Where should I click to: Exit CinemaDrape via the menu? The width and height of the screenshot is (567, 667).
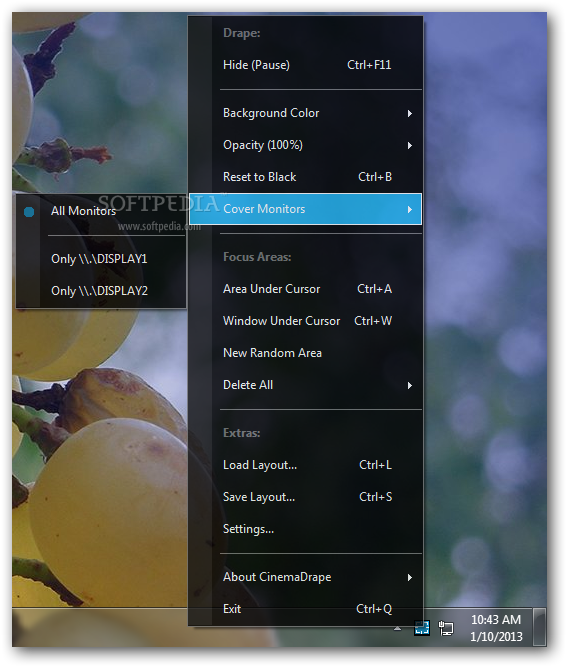305,609
